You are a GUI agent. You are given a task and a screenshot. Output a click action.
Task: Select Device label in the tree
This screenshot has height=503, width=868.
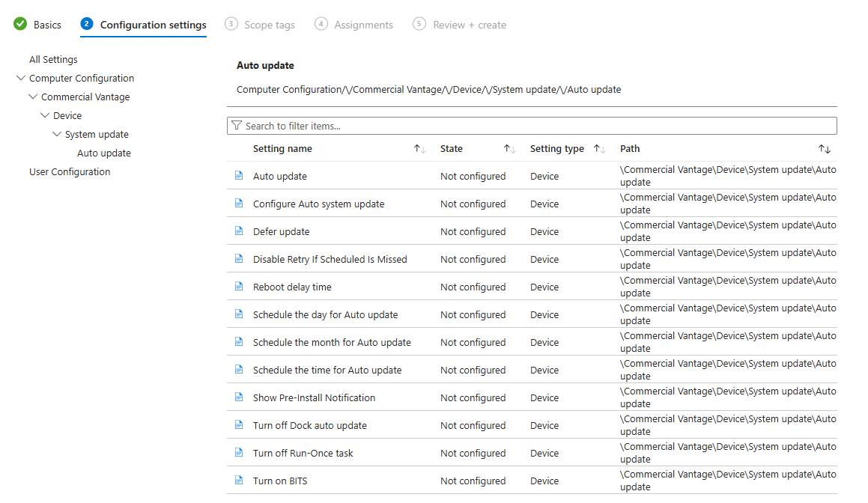[x=67, y=116]
